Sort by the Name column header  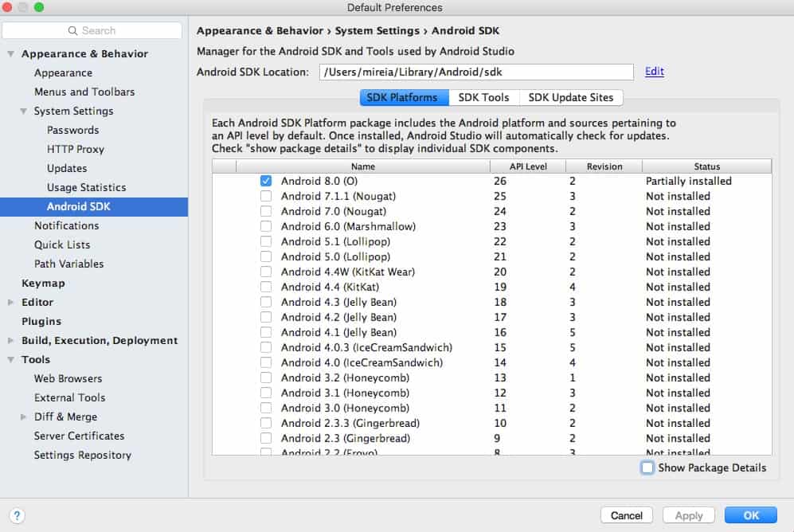(x=363, y=166)
